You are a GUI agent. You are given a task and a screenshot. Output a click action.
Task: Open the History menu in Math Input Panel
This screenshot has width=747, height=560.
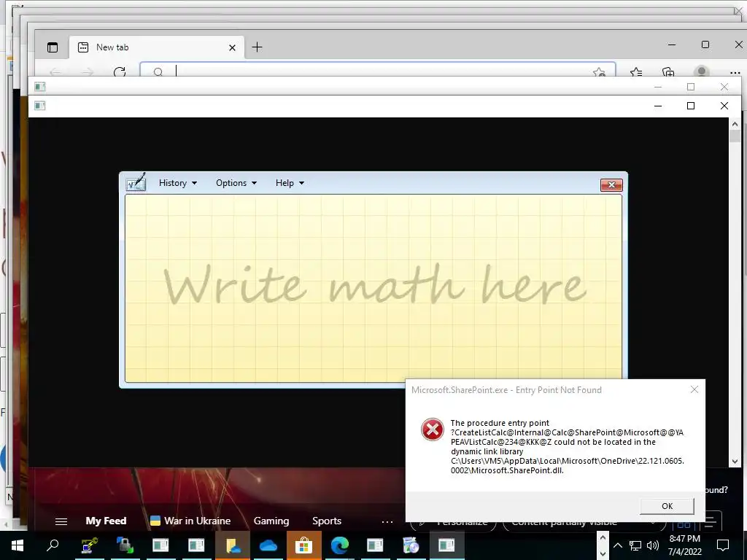(178, 183)
